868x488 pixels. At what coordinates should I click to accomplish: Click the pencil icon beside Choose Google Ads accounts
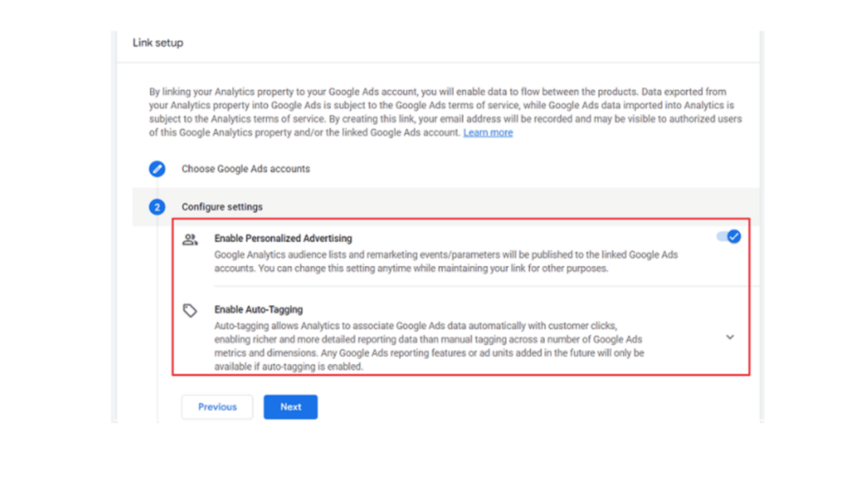[157, 169]
